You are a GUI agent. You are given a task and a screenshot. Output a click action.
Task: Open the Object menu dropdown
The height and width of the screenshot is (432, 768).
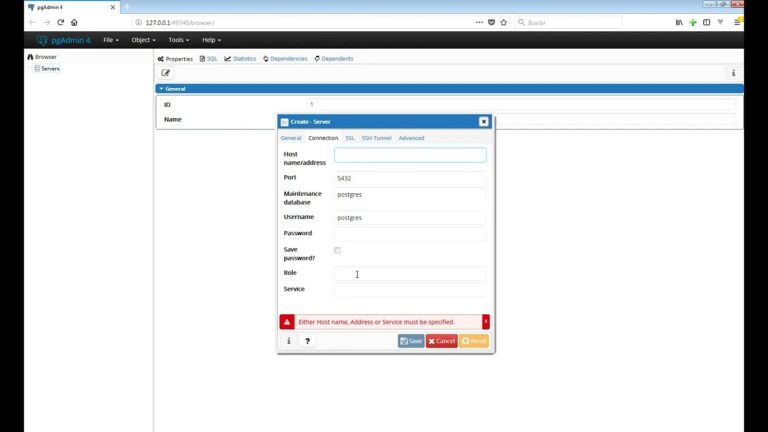tap(144, 40)
